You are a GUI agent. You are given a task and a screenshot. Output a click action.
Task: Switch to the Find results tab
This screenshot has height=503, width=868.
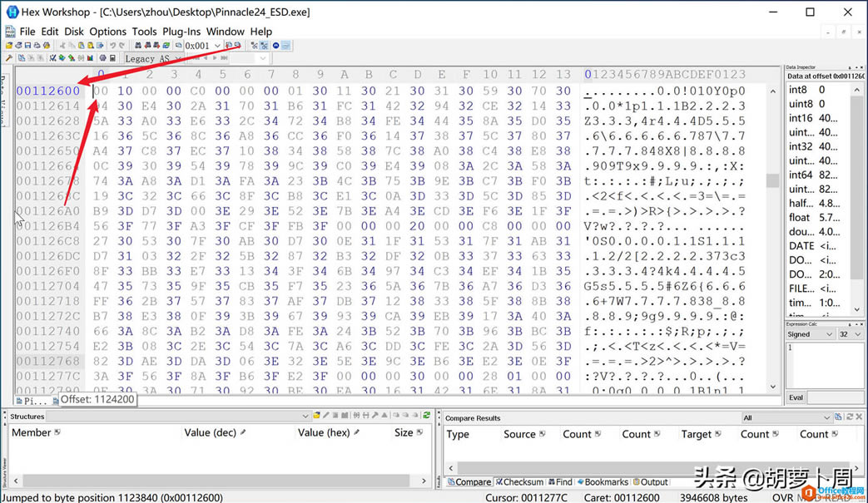(561, 482)
